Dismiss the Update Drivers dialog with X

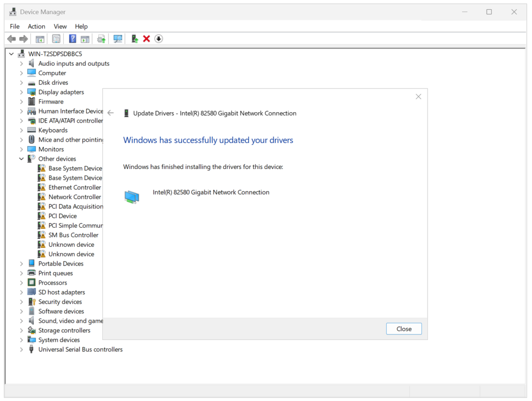418,96
